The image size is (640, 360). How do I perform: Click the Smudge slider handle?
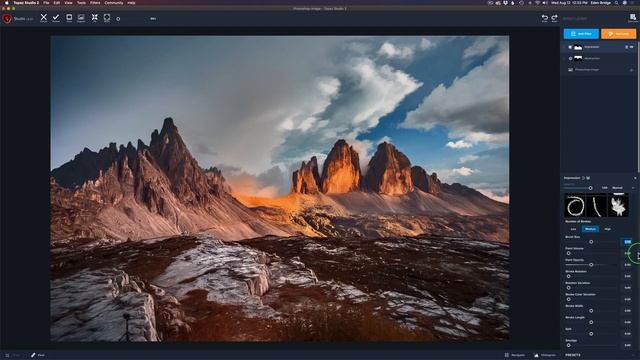[x=569, y=345]
